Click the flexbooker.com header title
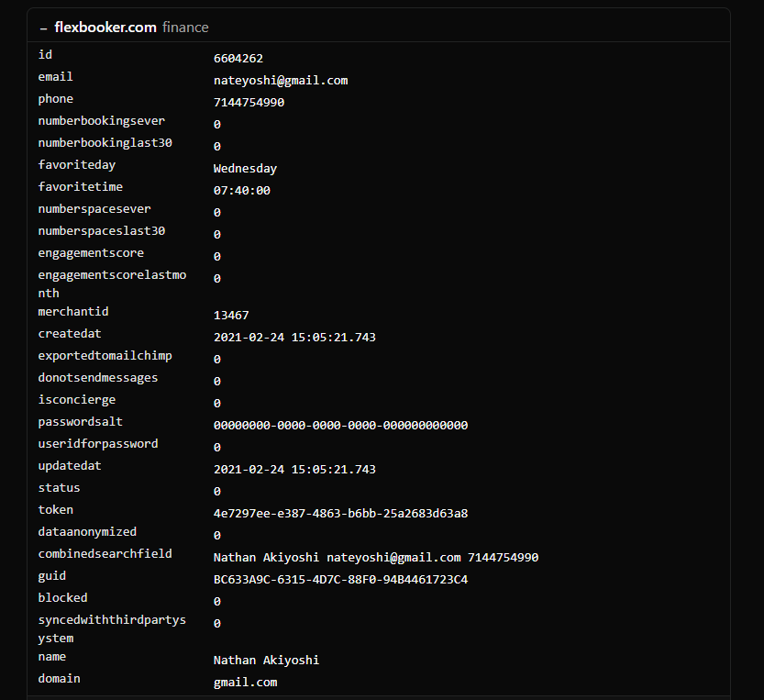The image size is (764, 700). tap(105, 28)
